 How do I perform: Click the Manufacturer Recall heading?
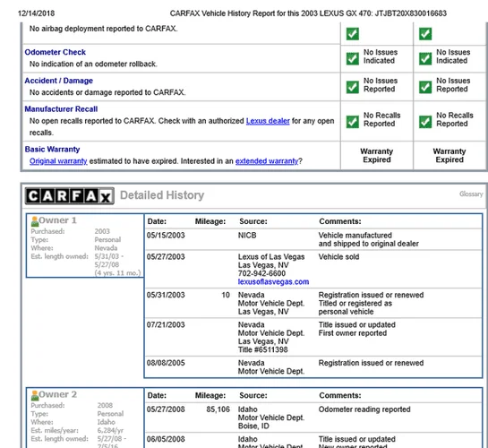(x=61, y=109)
